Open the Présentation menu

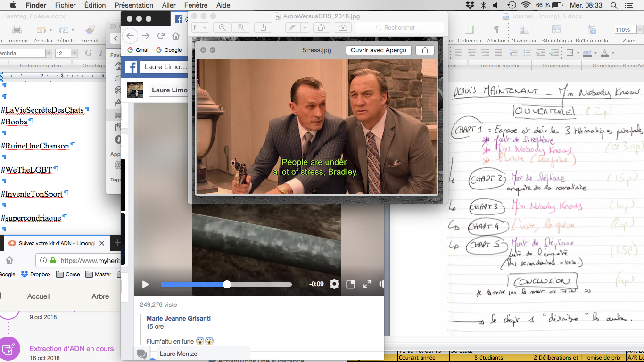click(x=133, y=5)
